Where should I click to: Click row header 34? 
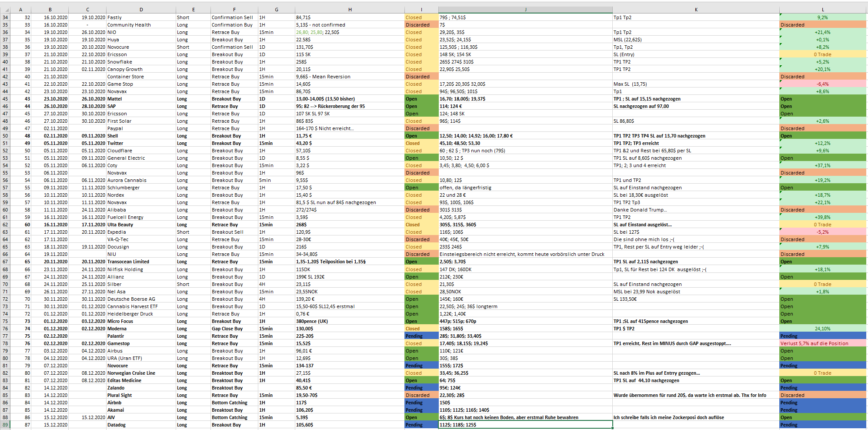[5, 17]
